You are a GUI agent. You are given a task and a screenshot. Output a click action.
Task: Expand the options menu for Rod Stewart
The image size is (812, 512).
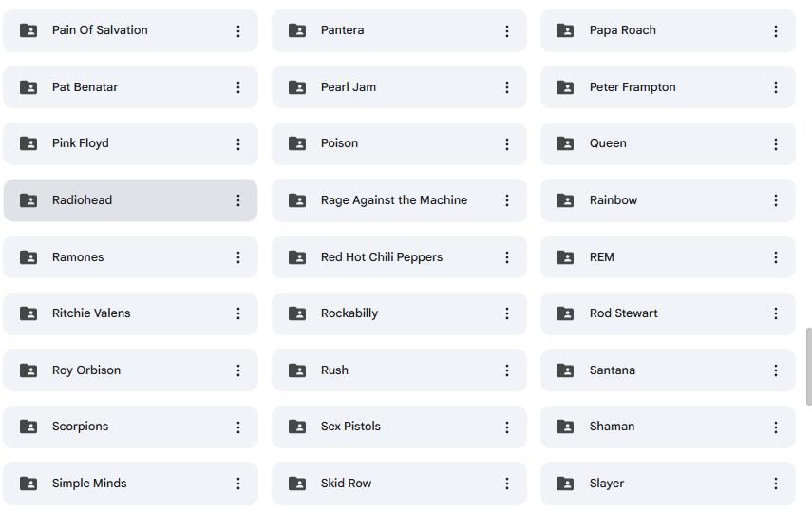click(x=776, y=313)
